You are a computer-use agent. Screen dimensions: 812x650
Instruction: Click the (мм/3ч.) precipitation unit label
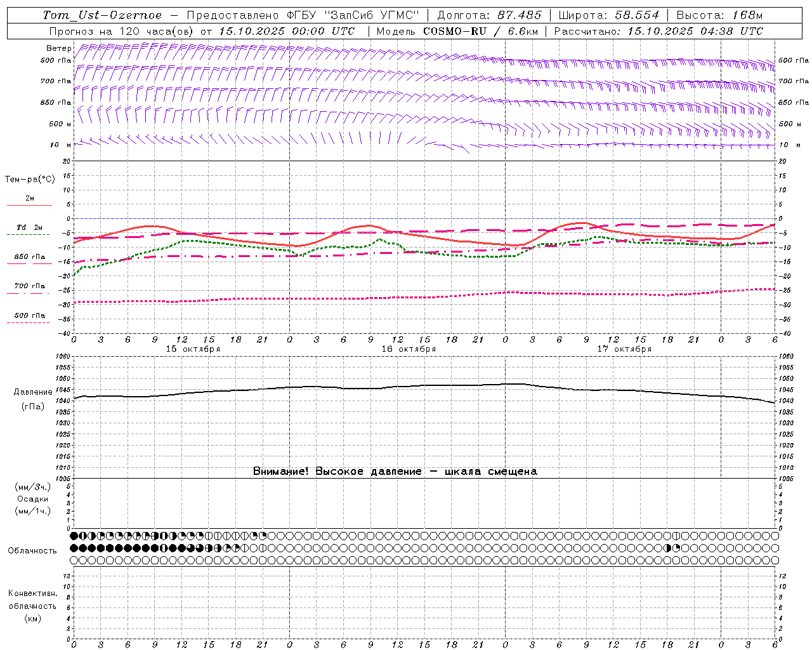(x=33, y=487)
